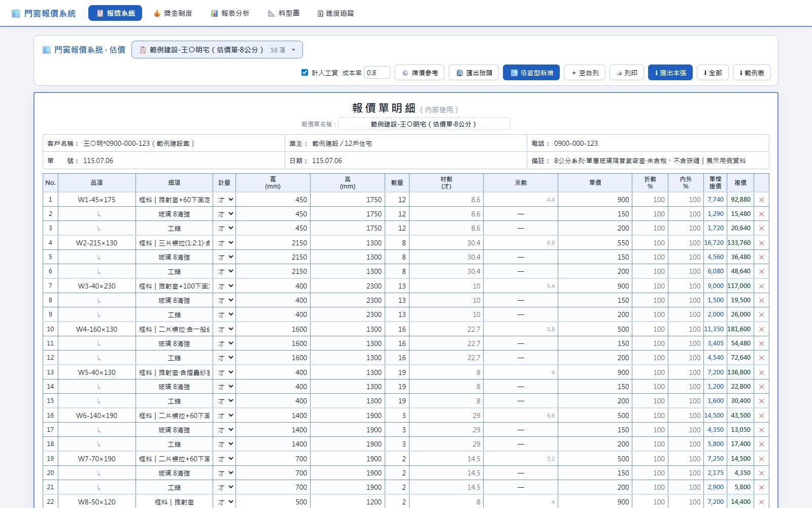This screenshot has width=812, height=508.
Task: Open 牌價參考 reference
Action: pos(419,73)
